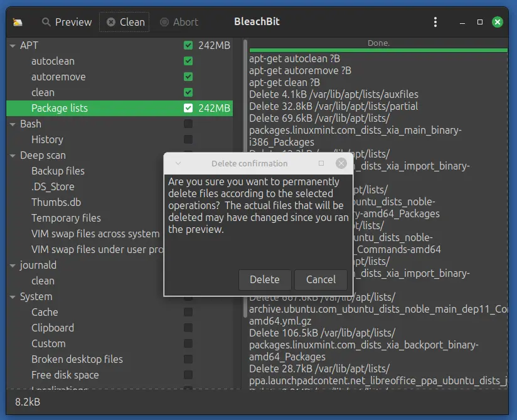
Task: Enable the Clipboard checkbox
Action: point(188,328)
